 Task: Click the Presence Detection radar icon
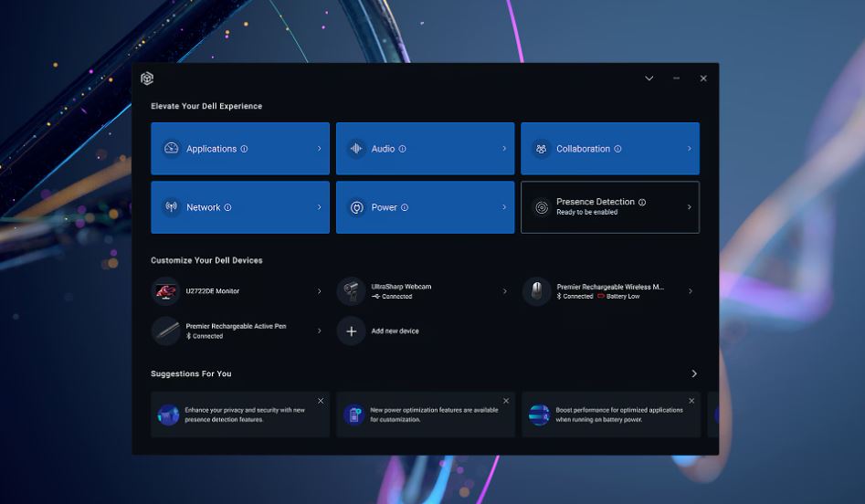coord(542,207)
